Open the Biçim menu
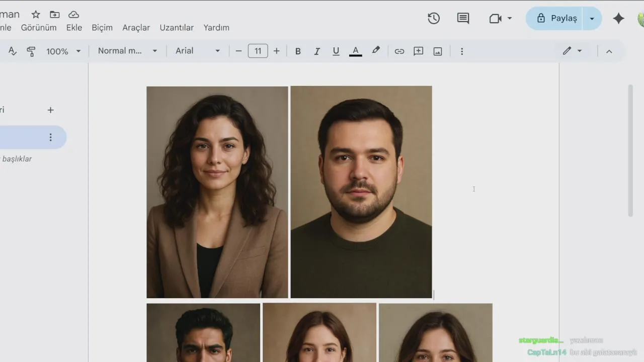 [102, 28]
